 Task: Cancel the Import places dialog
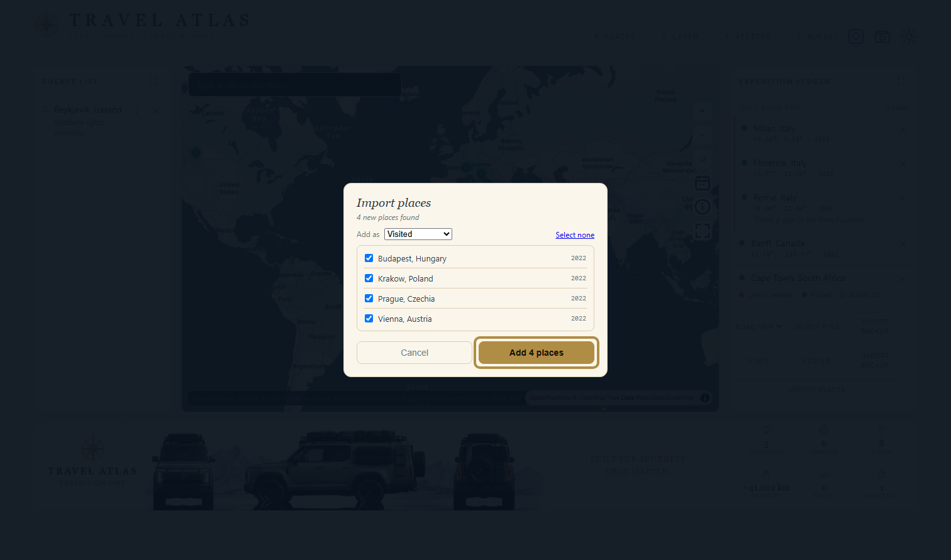(414, 353)
